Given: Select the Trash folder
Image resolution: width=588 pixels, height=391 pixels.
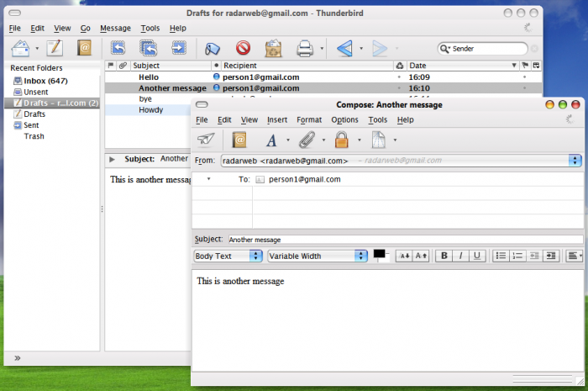Looking at the screenshot, I should [34, 136].
